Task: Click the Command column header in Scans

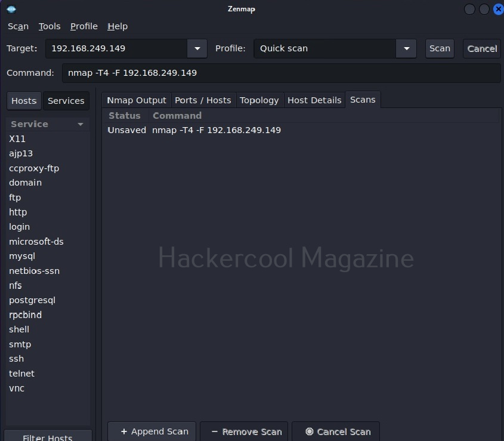Action: pos(324,116)
